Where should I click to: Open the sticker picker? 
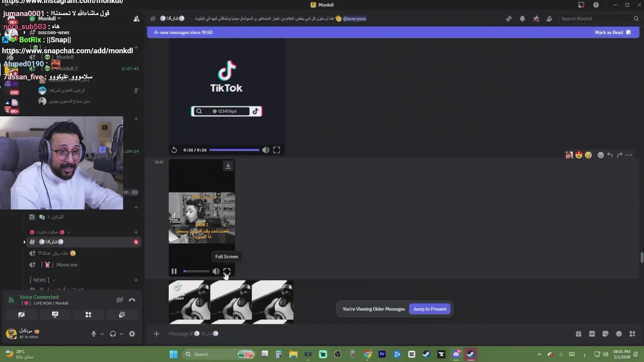(605, 334)
